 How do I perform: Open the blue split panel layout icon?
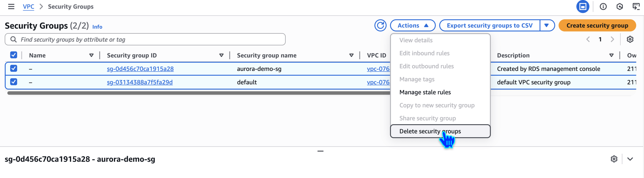click(583, 6)
